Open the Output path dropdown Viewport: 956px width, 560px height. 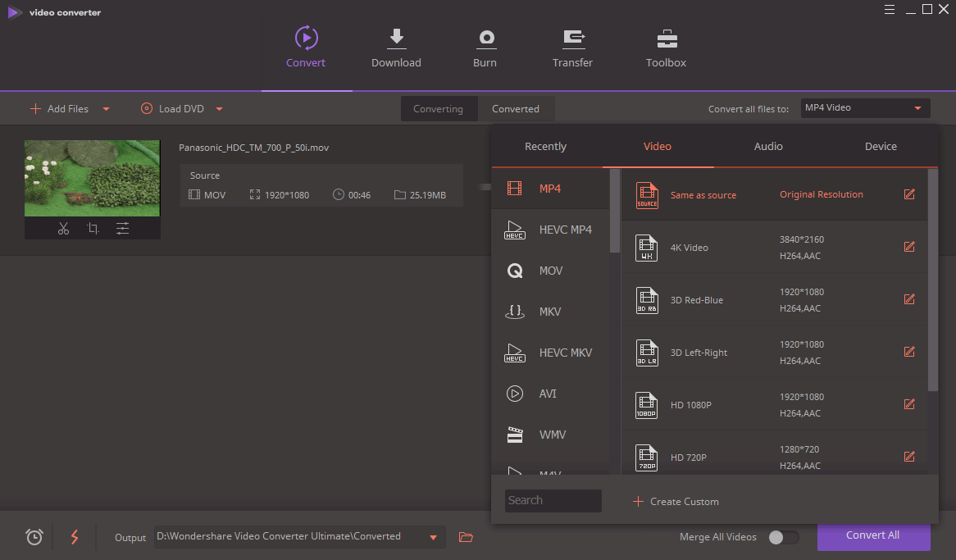(x=433, y=537)
